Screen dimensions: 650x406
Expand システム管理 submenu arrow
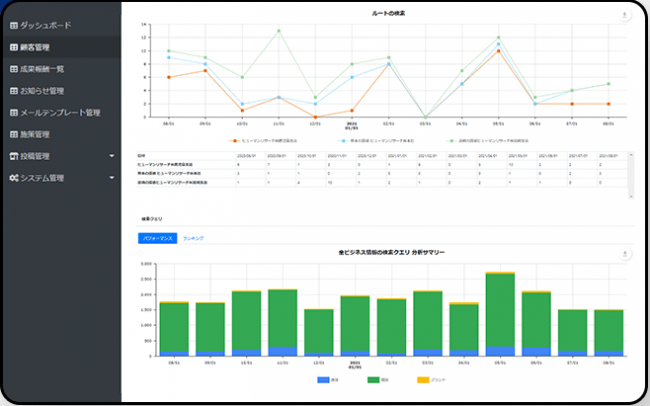point(112,178)
